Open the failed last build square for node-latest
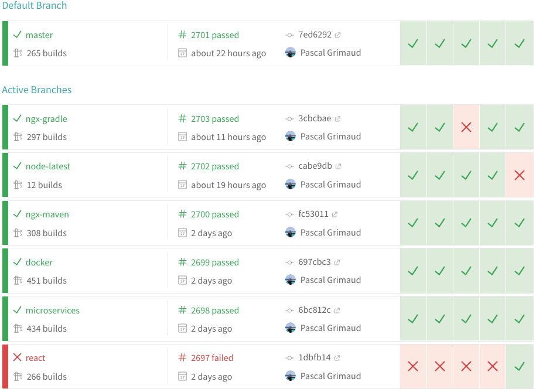The height and width of the screenshot is (392, 536). coord(519,175)
